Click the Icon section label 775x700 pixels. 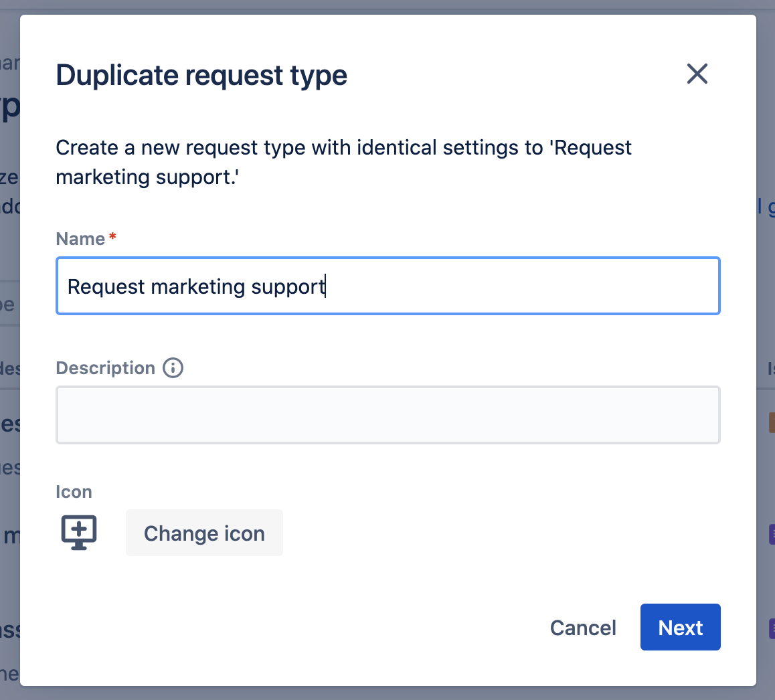click(x=74, y=492)
